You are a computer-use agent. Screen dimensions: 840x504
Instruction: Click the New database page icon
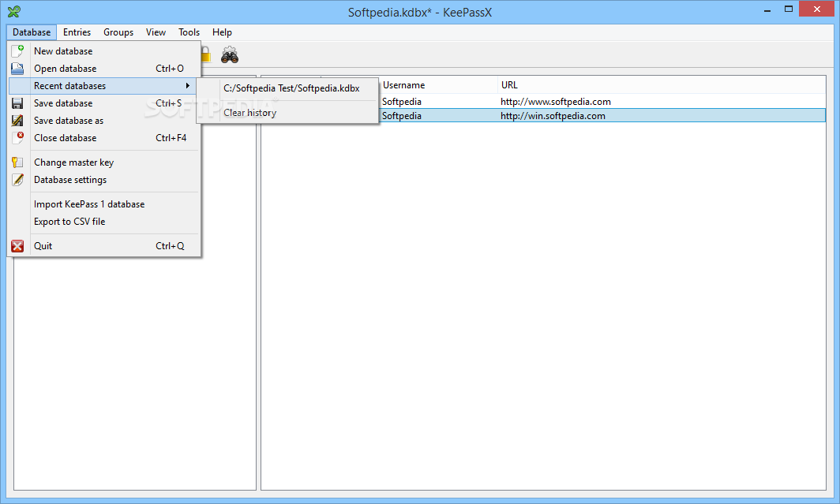(x=17, y=50)
